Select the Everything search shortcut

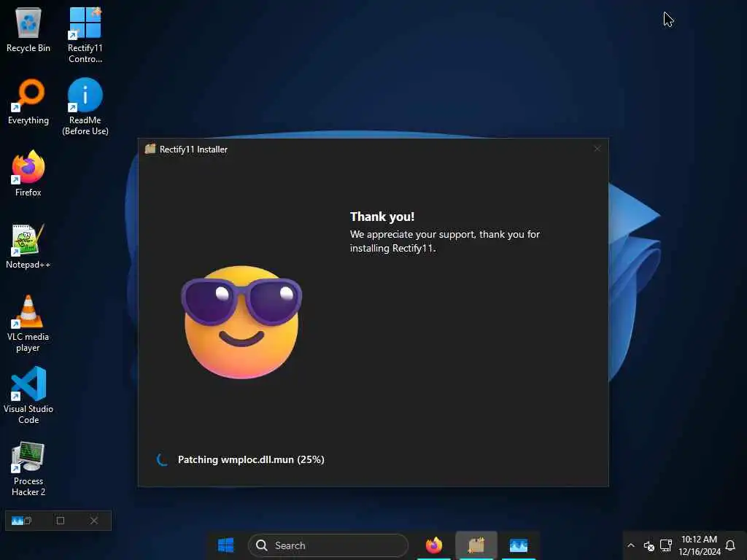pos(28,101)
